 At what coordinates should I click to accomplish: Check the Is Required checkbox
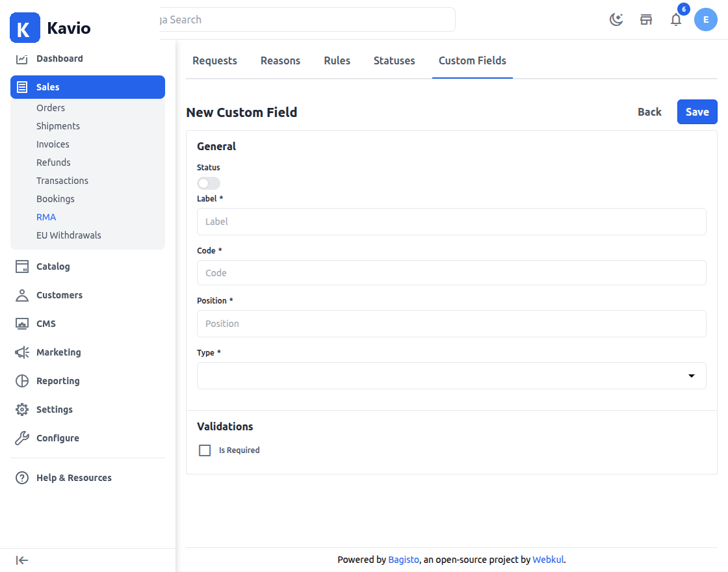point(205,450)
